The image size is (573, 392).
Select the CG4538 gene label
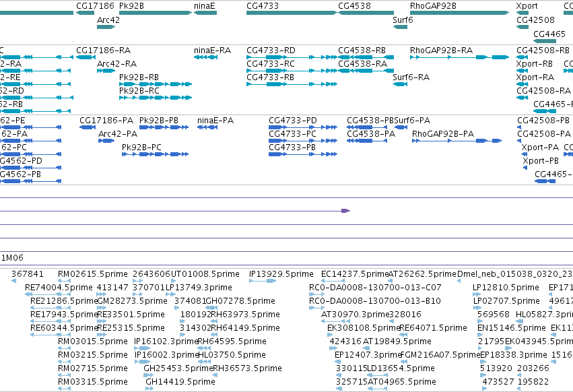354,6
